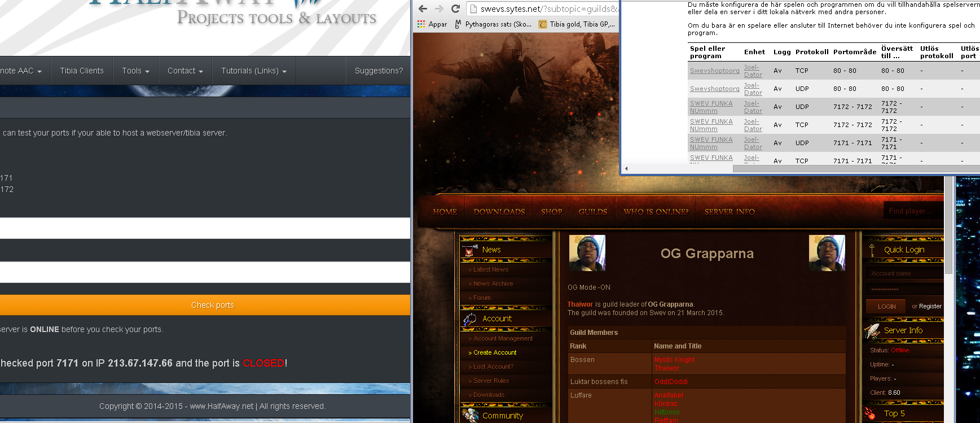
Task: Open SERVER INFO nav item
Action: click(x=729, y=212)
